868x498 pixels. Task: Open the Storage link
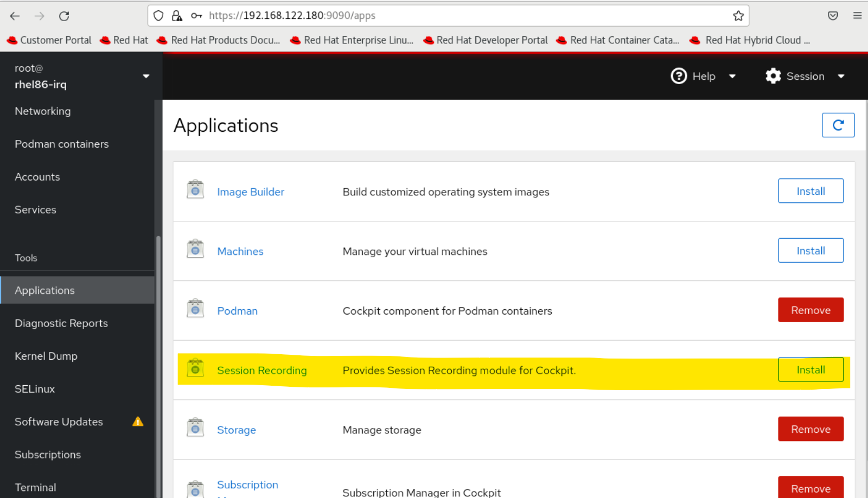(x=237, y=430)
